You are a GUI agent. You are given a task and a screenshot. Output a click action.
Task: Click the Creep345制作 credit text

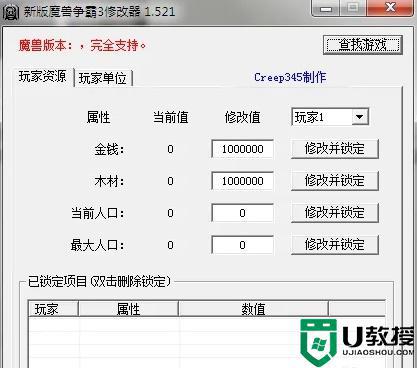(290, 77)
